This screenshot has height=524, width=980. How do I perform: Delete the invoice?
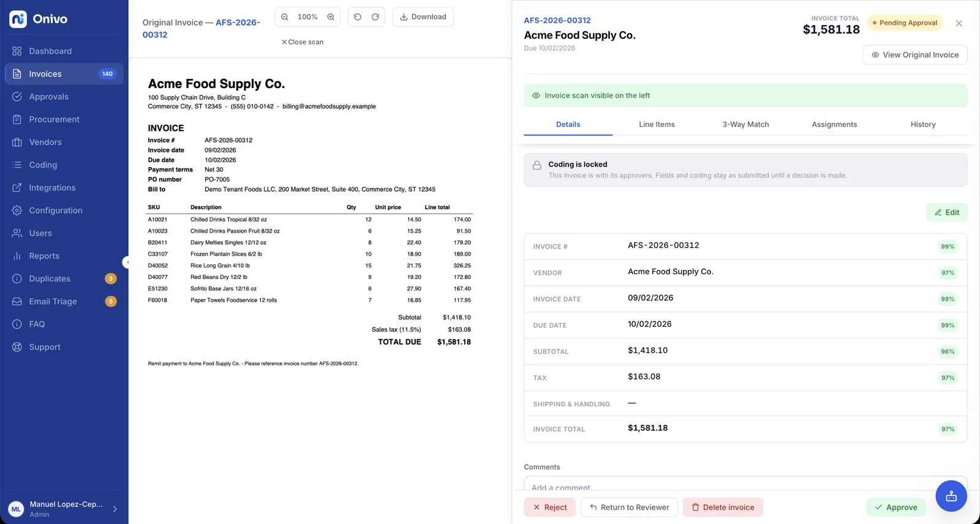pyautogui.click(x=723, y=507)
